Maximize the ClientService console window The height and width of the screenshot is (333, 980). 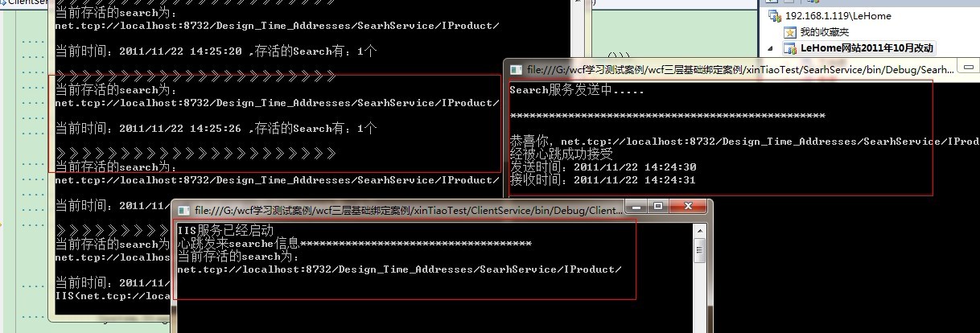tap(658, 208)
